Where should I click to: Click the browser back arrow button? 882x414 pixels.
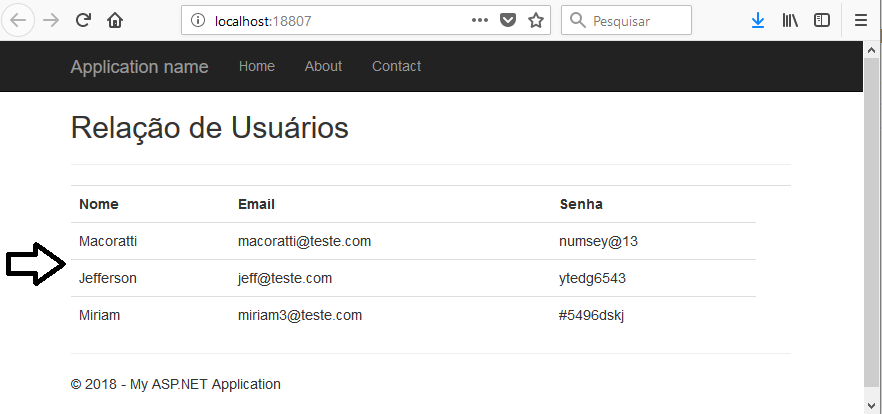coord(18,21)
